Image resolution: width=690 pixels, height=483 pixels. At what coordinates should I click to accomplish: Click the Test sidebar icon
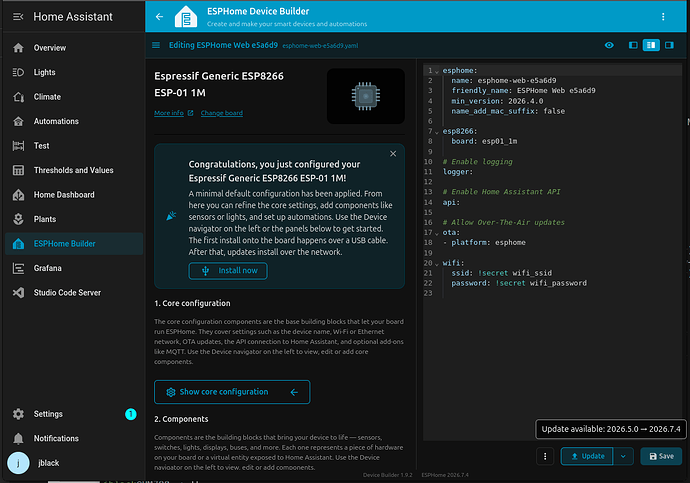point(18,146)
